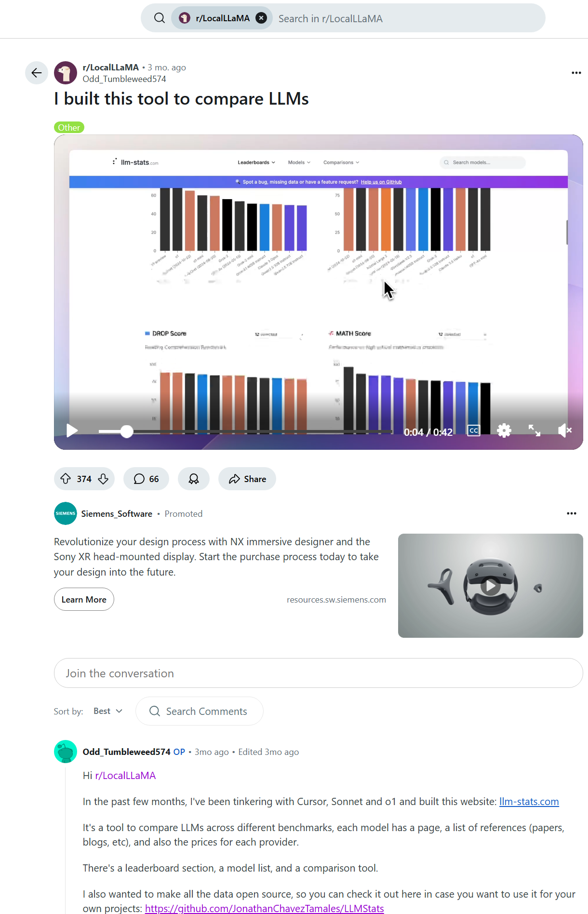Viewport: 588px width, 914px height.
Task: Go back using the arrow button
Action: (37, 73)
